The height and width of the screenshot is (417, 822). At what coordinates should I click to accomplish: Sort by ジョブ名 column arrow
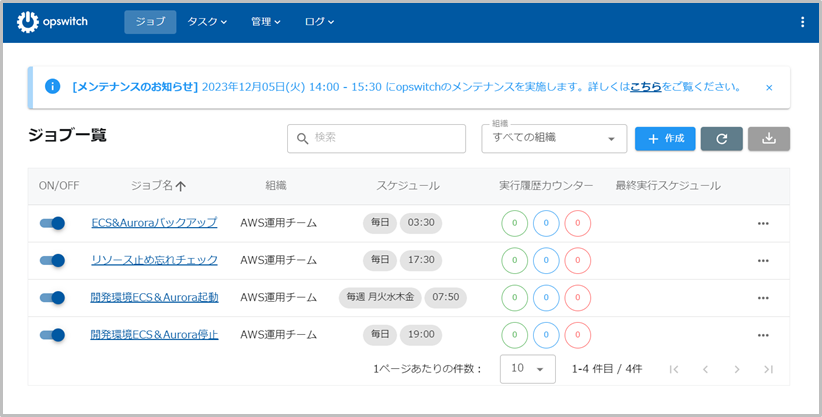pos(181,186)
